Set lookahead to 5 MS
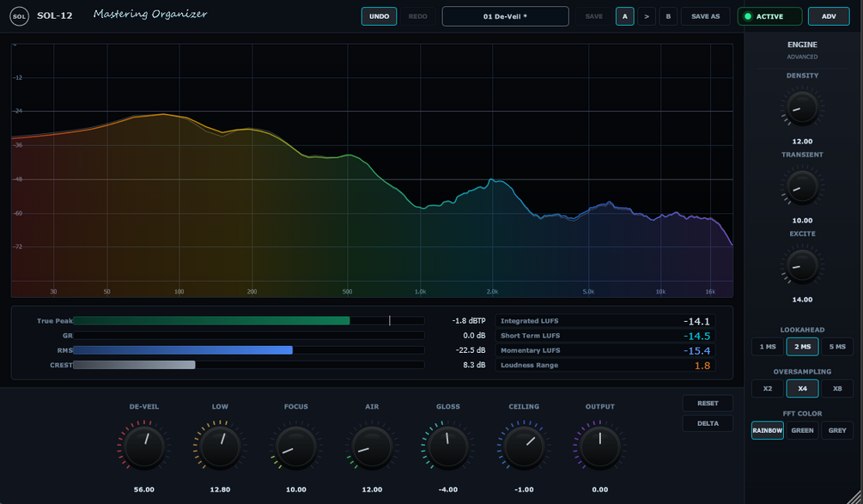 [837, 347]
